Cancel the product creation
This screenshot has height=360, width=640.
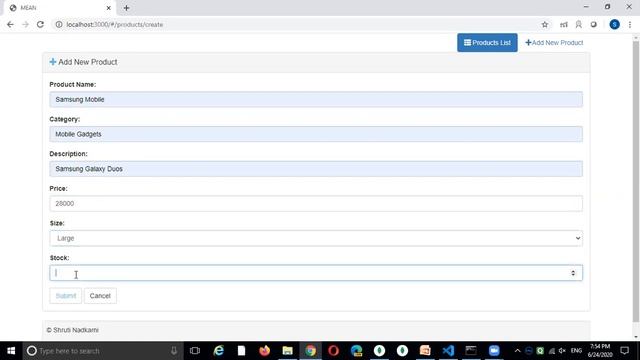[x=100, y=296]
